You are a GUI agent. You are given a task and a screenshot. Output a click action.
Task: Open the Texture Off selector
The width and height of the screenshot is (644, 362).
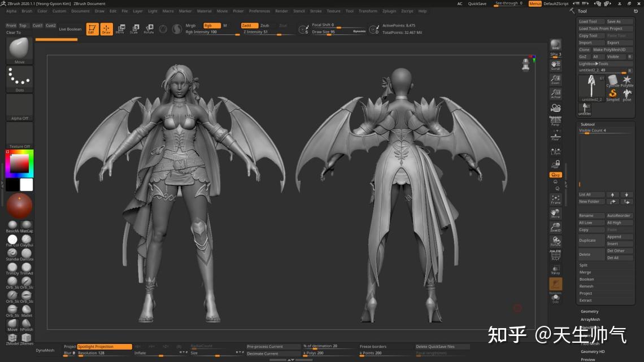click(x=19, y=136)
